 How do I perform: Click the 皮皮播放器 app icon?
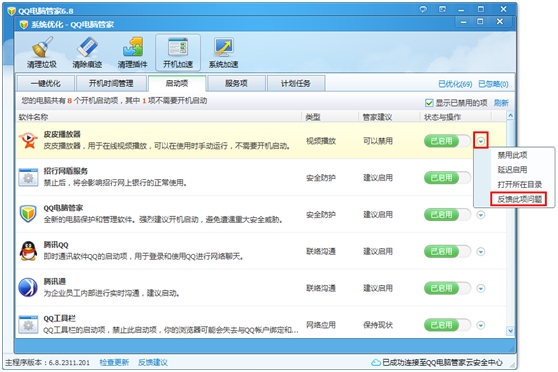(x=28, y=140)
